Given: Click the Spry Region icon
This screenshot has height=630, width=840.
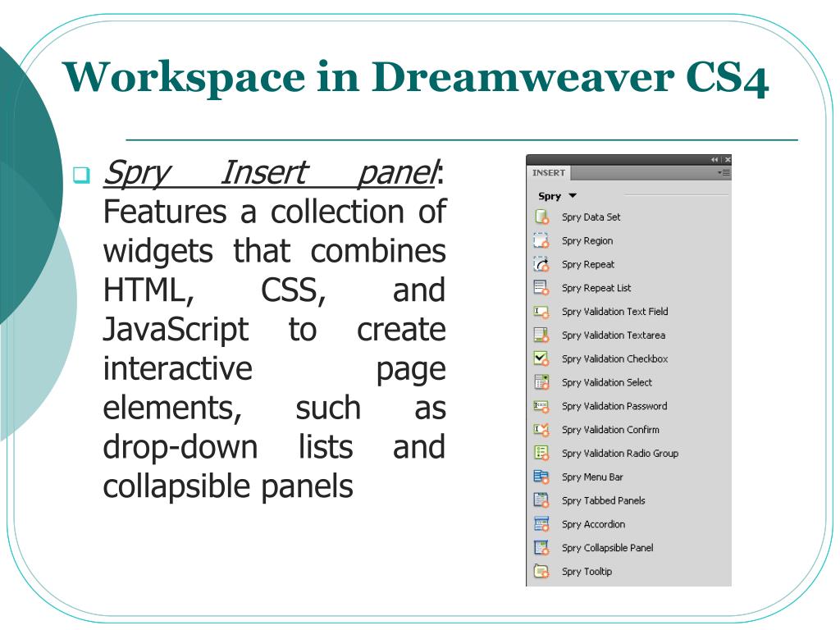Looking at the screenshot, I should coord(541,240).
